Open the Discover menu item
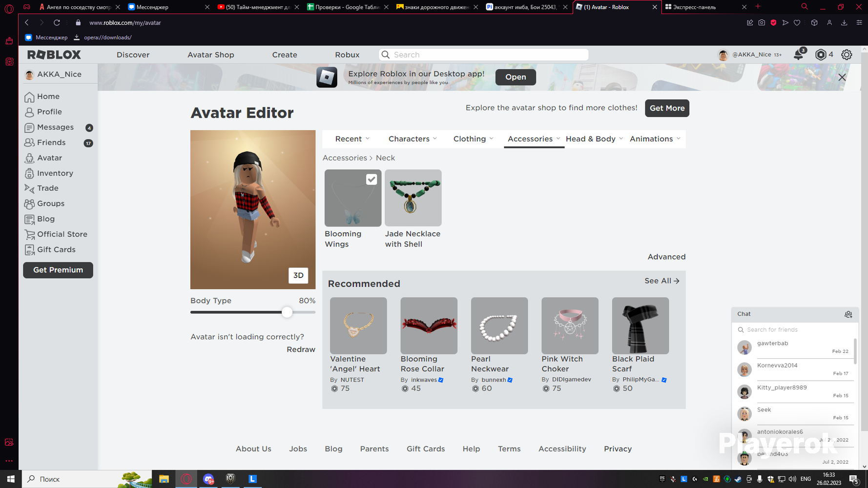Viewport: 868px width, 488px height. tap(133, 55)
